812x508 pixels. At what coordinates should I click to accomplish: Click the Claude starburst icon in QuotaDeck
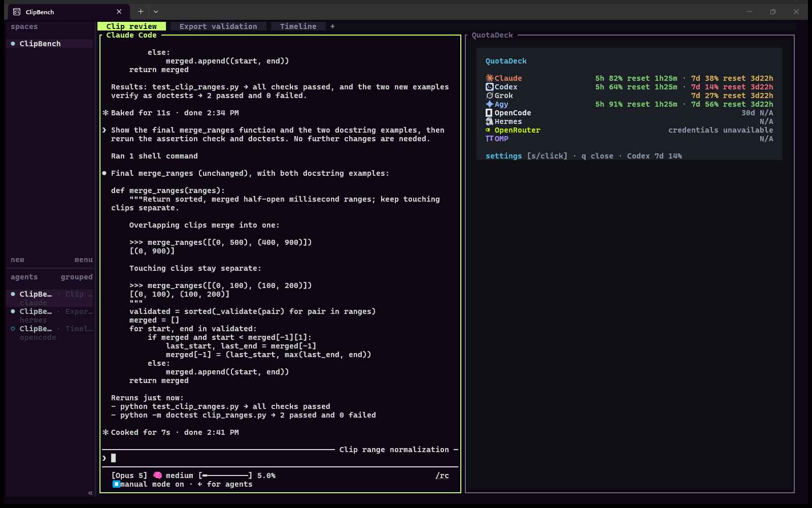click(x=489, y=78)
